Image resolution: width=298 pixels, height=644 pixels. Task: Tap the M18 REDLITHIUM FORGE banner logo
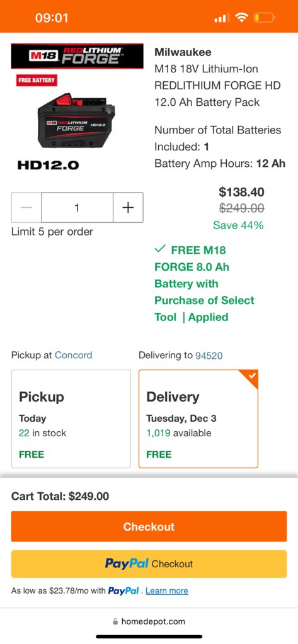[x=77, y=56]
